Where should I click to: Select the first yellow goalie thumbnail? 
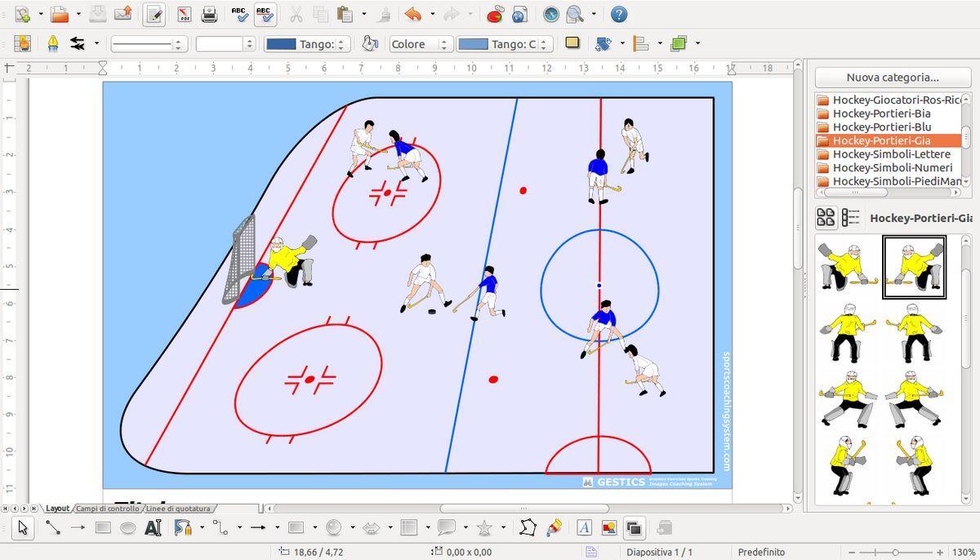[x=848, y=267]
